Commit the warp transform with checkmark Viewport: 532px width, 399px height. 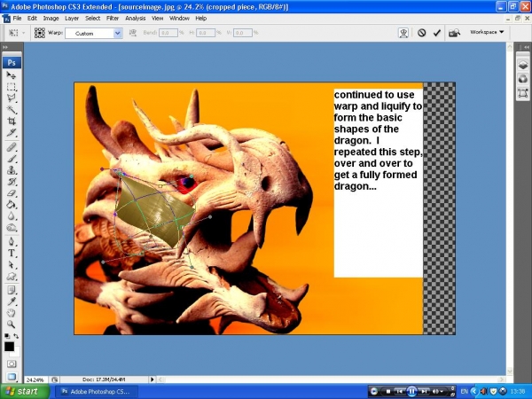point(436,33)
